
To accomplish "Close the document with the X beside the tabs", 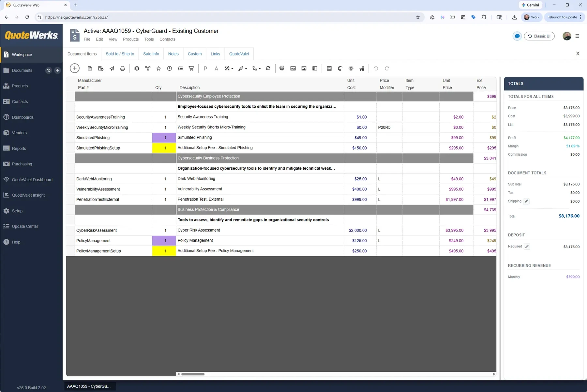I will (x=578, y=53).
